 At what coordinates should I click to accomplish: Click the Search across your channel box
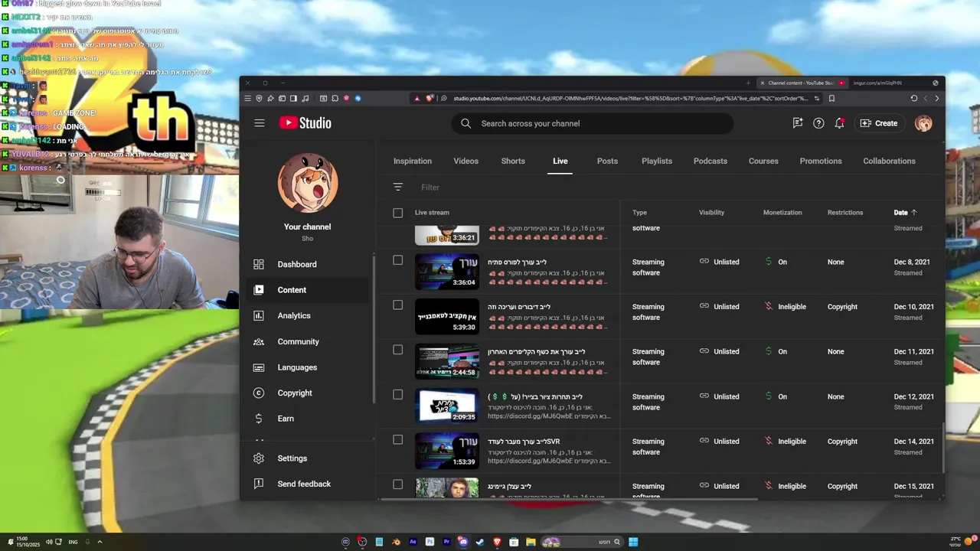(x=593, y=123)
